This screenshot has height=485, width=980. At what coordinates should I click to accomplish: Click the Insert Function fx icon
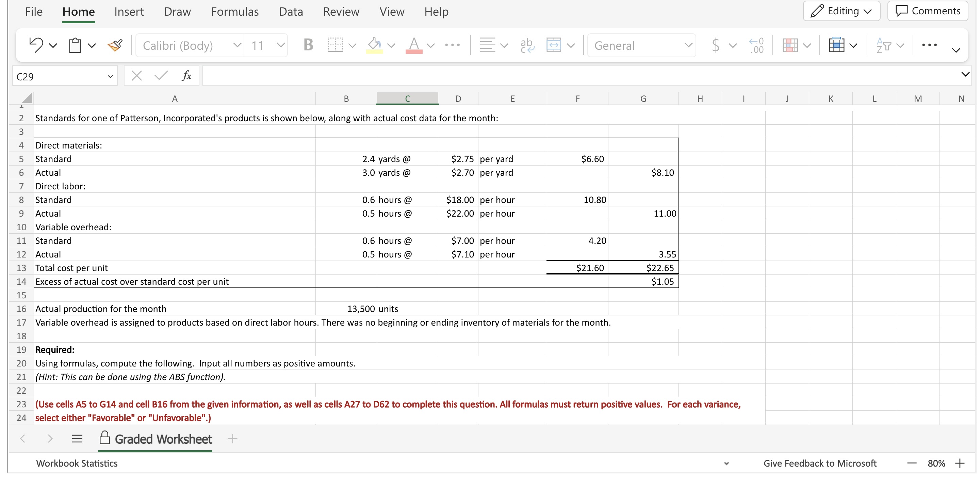[186, 76]
